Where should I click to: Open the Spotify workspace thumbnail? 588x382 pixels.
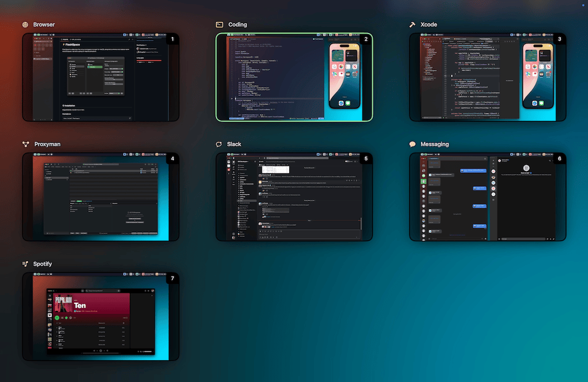tap(100, 316)
